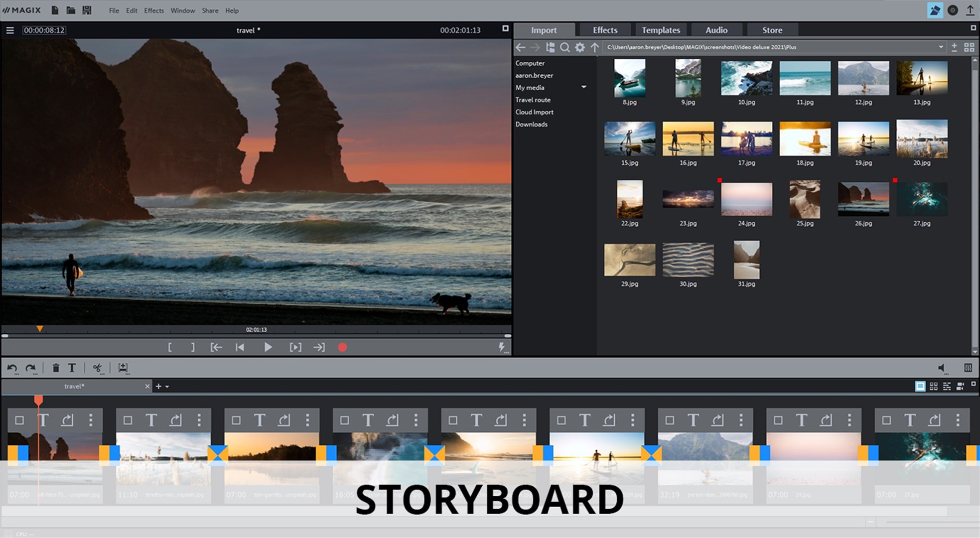Viewport: 980px width, 538px height.
Task: Open the aaron.breyer user folder
Action: point(534,75)
